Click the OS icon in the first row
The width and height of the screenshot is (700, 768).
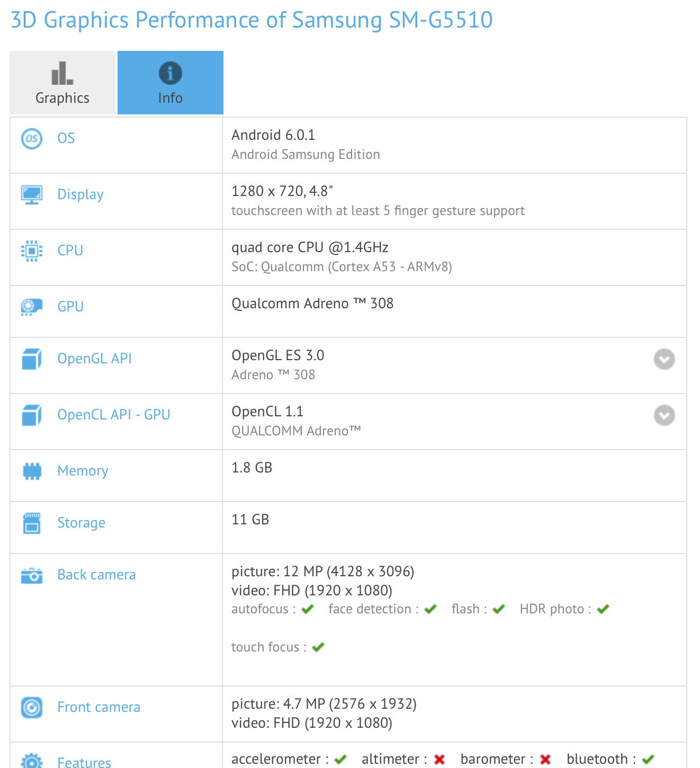pyautogui.click(x=32, y=139)
